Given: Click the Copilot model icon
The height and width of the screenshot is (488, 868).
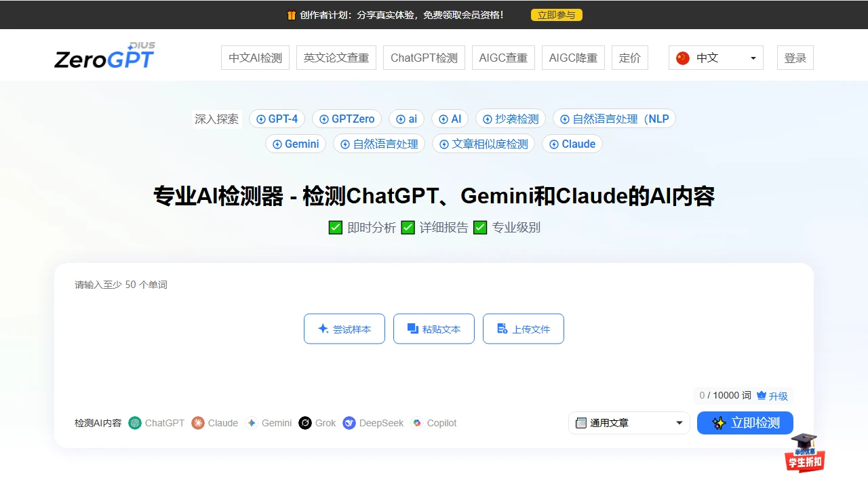Looking at the screenshot, I should point(417,423).
